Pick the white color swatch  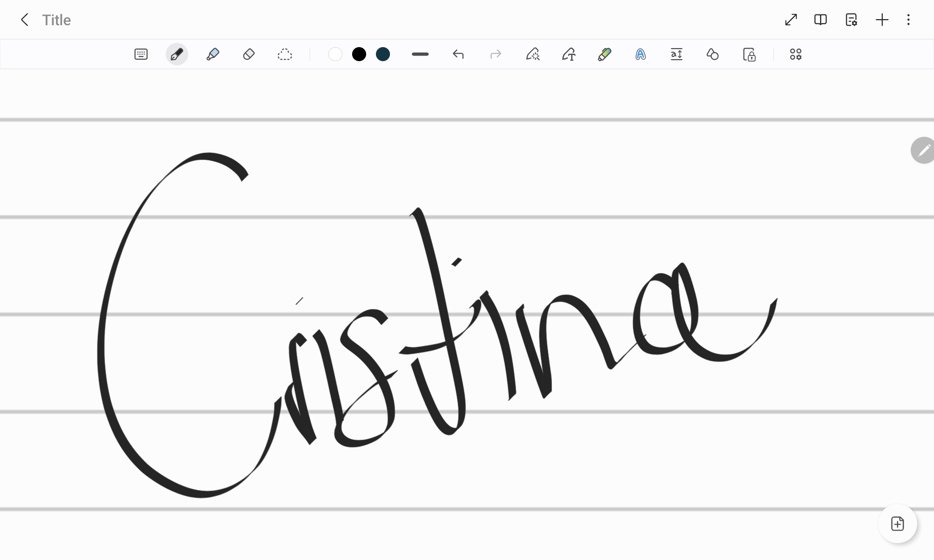335,54
